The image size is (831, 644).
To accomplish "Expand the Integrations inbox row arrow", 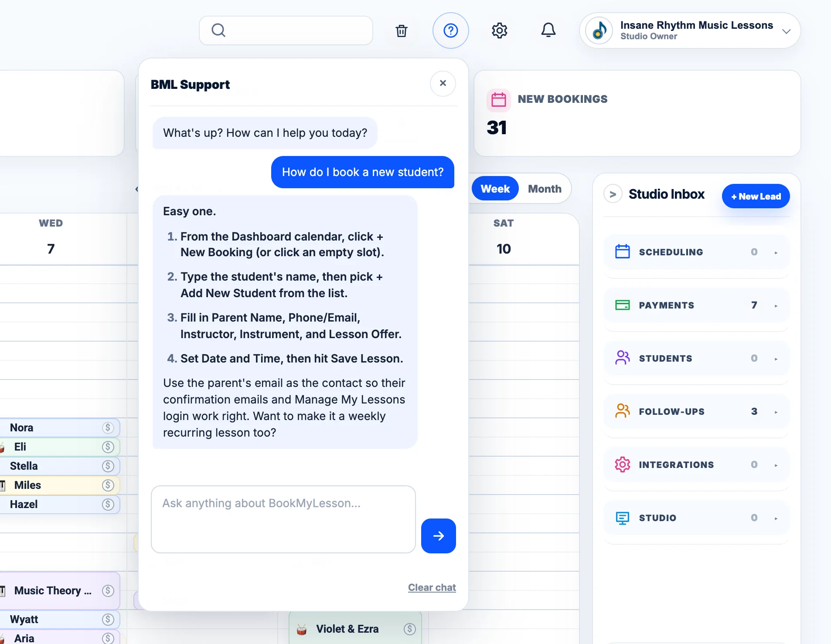I will [776, 465].
